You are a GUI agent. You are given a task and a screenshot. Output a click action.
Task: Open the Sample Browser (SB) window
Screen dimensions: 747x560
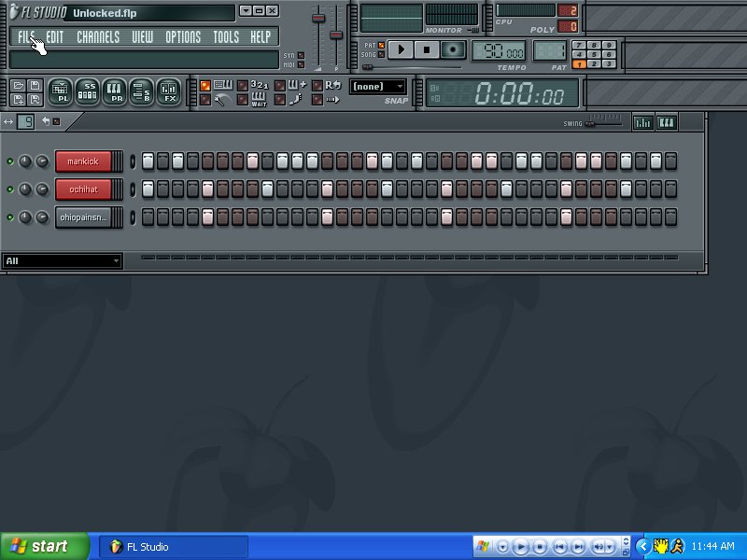point(141,91)
